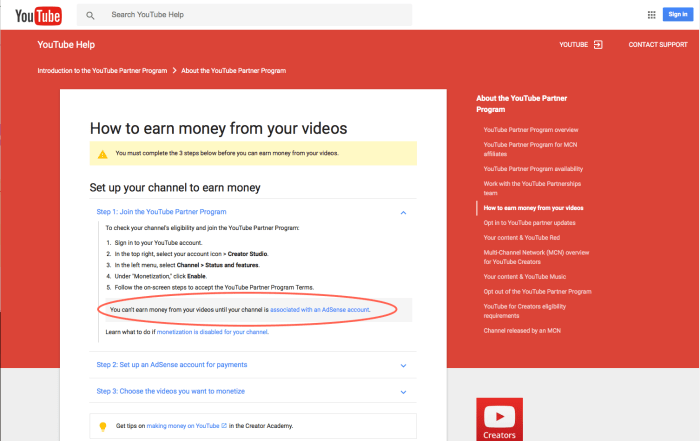Open About the YouTube Partner Program breadcrumb

coord(233,71)
